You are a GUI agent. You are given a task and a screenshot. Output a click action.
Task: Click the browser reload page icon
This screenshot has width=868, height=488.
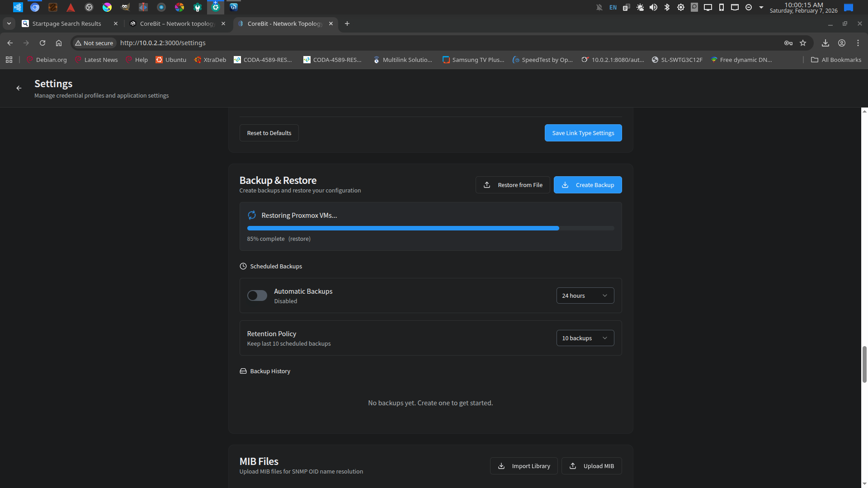pos(42,43)
